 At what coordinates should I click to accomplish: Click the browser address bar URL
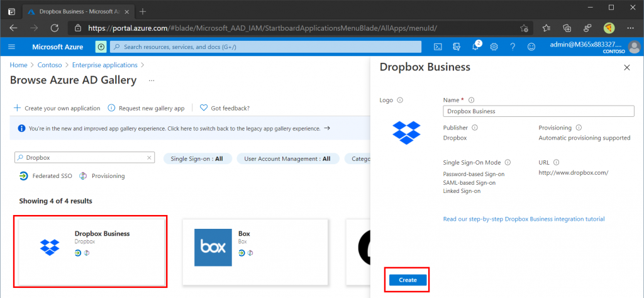(x=262, y=28)
